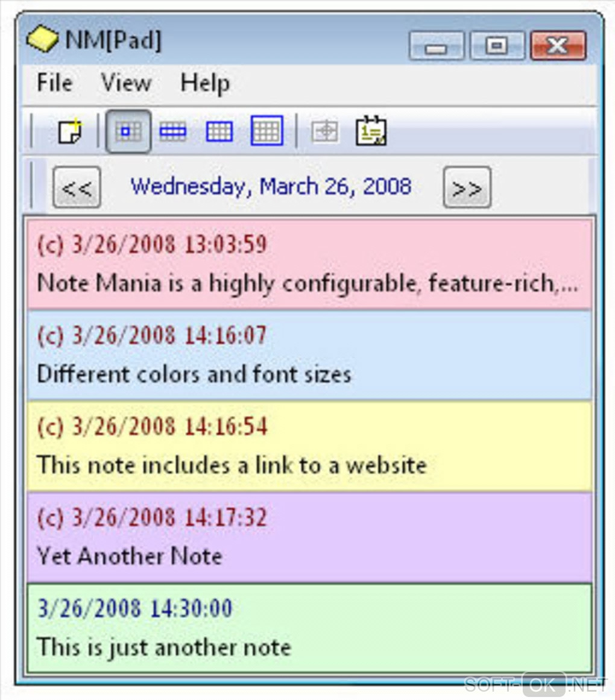Minimize the NM[Pad] window

436,46
